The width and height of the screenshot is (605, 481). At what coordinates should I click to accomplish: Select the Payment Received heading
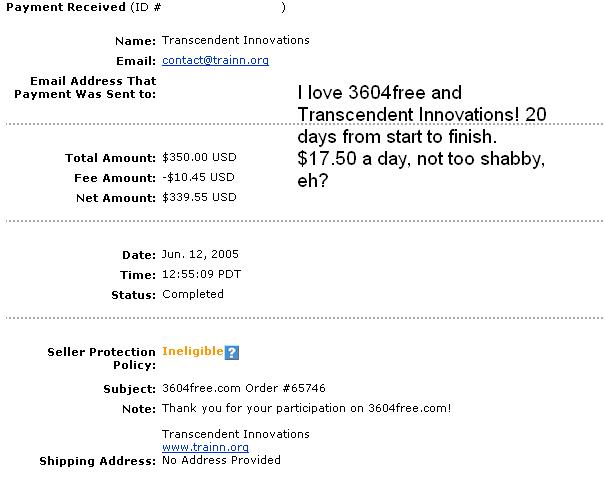pos(66,7)
